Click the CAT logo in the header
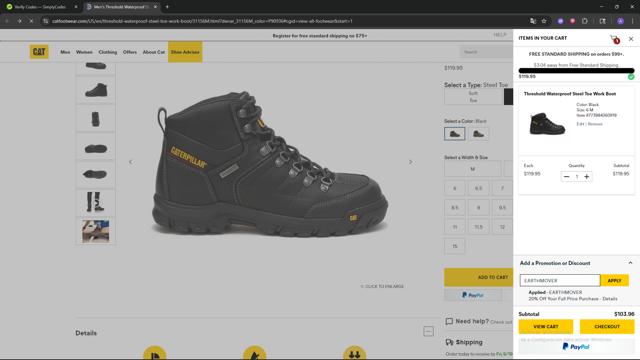The height and width of the screenshot is (360, 640). pyautogui.click(x=39, y=52)
